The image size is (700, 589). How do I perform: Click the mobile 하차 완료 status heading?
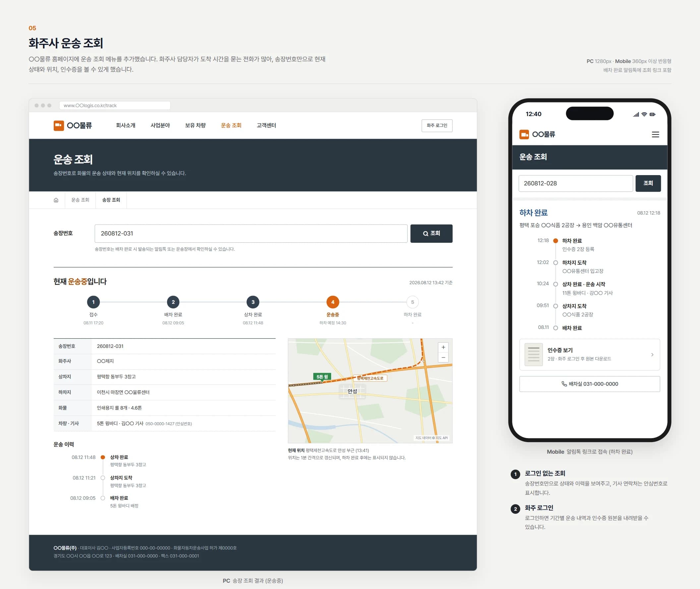coord(533,213)
